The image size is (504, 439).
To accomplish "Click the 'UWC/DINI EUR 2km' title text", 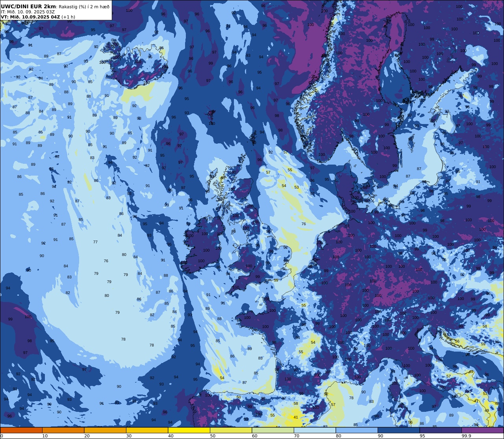I will coord(28,7).
